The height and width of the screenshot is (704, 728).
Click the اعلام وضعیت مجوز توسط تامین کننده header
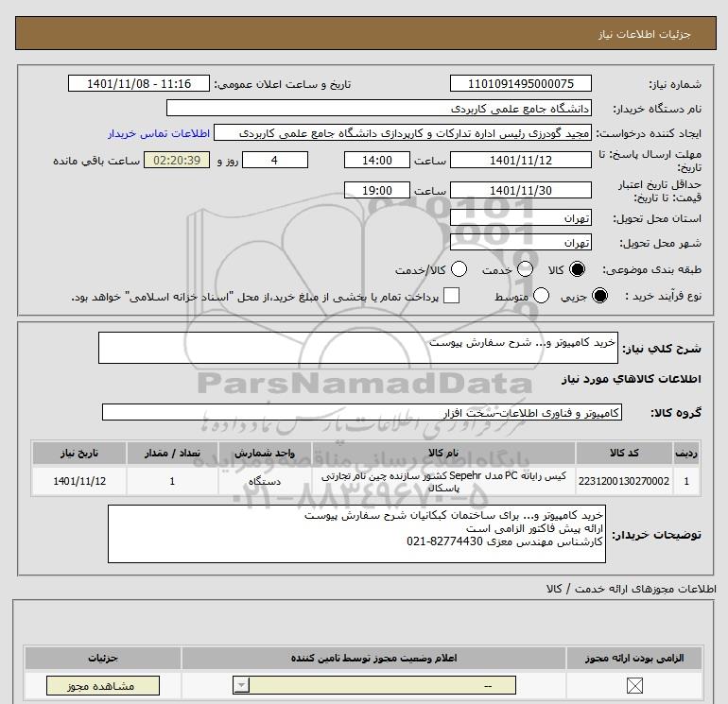pos(373,658)
